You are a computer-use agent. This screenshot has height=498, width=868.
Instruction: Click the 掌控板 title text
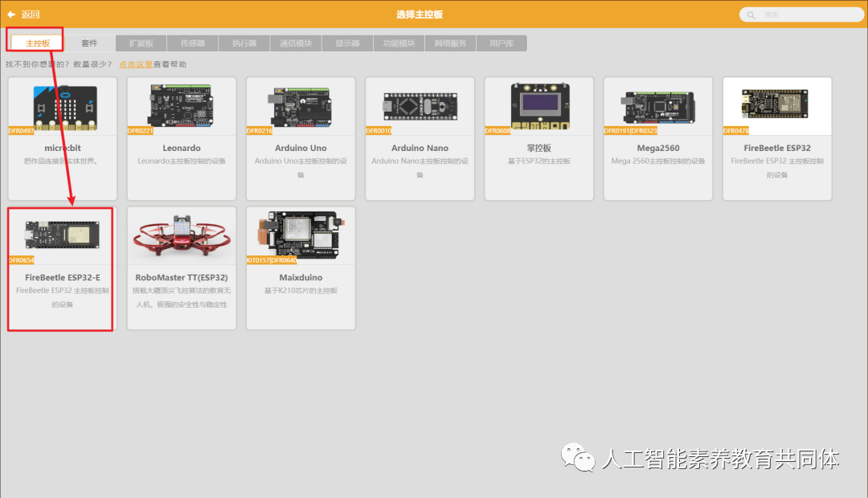538,148
